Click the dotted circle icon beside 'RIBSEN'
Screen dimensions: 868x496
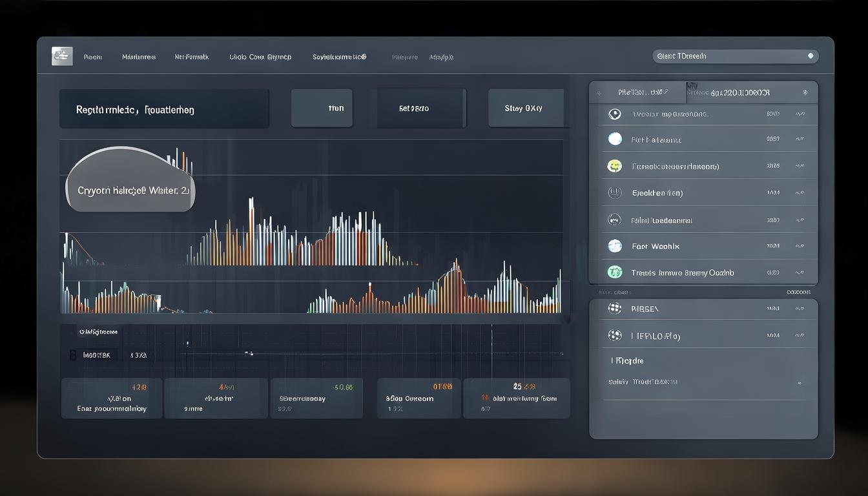[614, 309]
